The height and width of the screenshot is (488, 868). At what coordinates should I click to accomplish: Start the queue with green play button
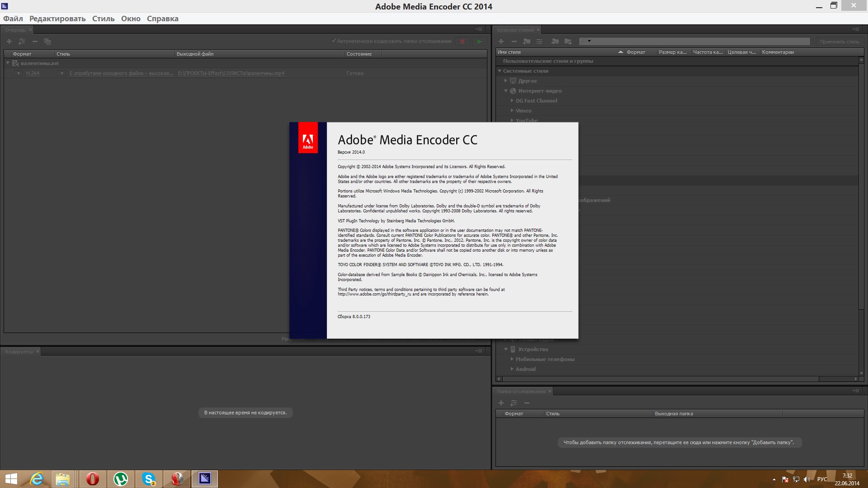[479, 42]
